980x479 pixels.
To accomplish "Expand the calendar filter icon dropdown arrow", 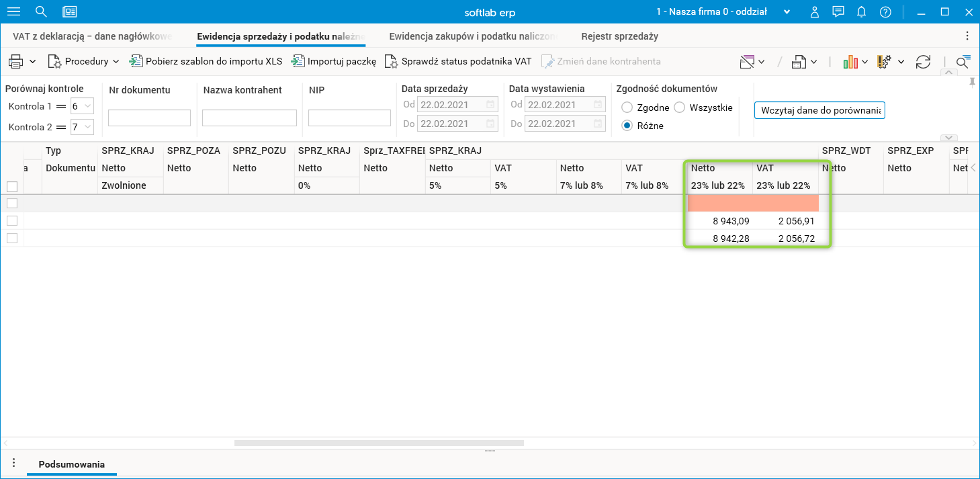I will click(x=762, y=62).
